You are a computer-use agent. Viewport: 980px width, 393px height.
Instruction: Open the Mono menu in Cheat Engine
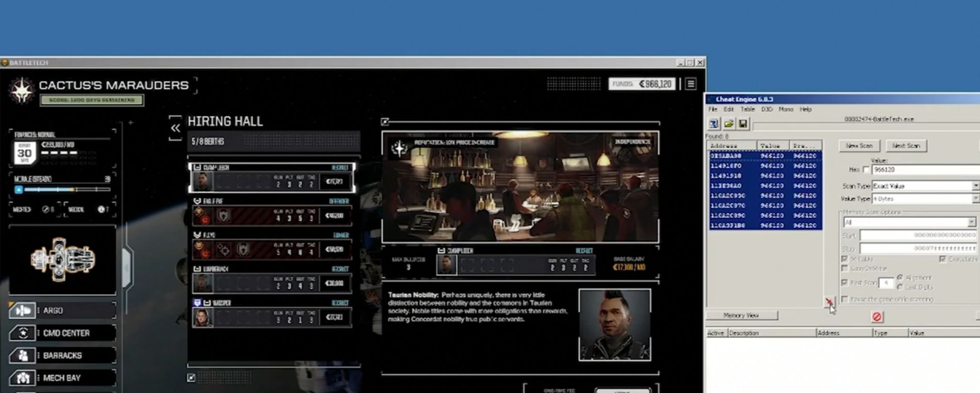pyautogui.click(x=786, y=109)
